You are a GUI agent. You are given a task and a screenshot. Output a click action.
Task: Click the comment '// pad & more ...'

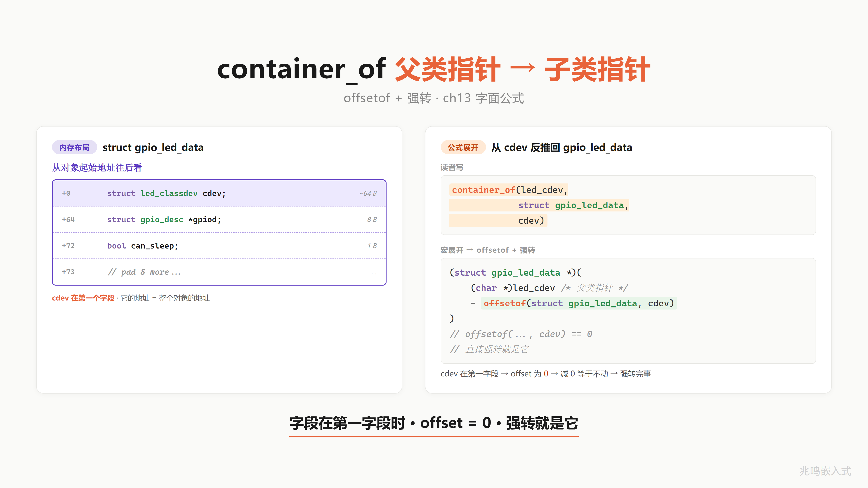(x=144, y=272)
